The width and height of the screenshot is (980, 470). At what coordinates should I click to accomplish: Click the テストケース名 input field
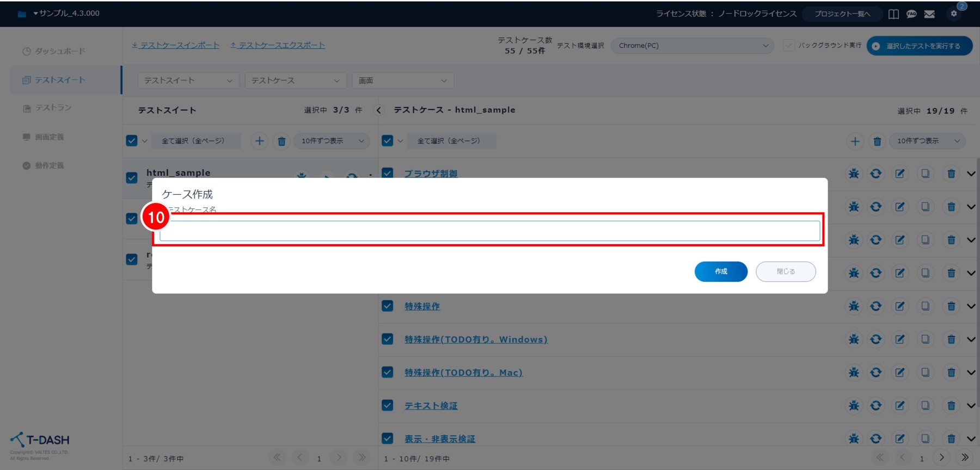point(489,231)
